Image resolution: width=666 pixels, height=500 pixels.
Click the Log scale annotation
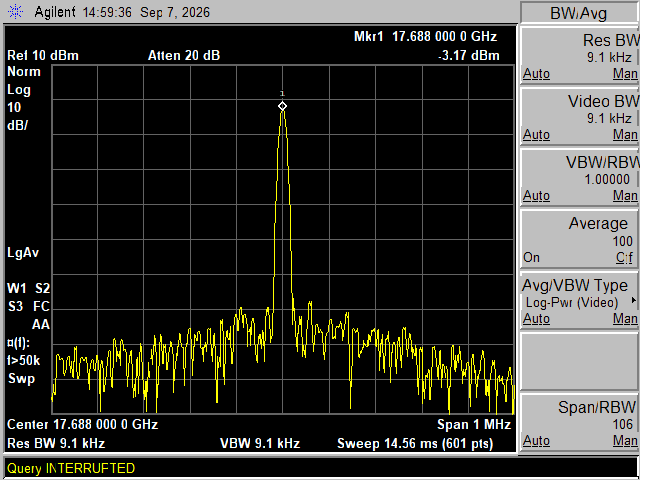point(19,90)
